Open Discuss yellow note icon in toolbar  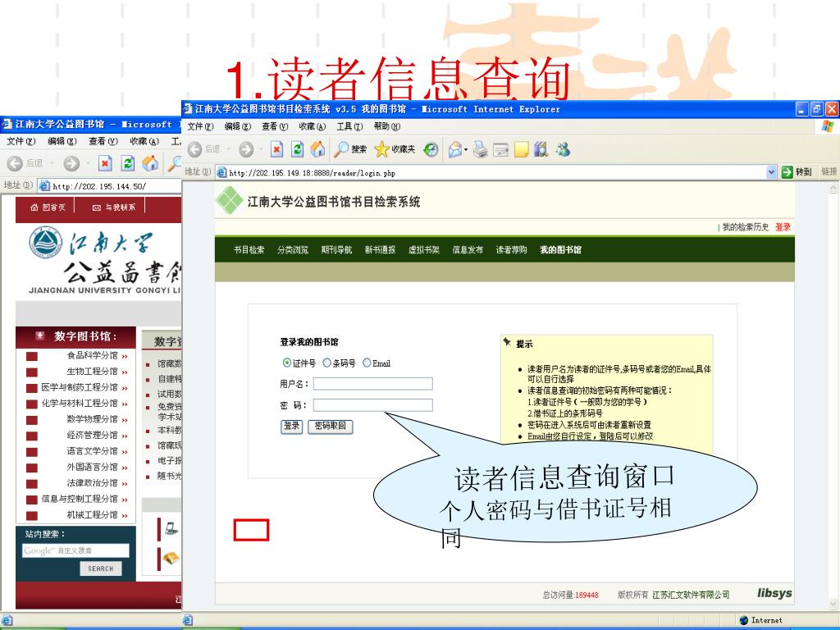click(521, 149)
